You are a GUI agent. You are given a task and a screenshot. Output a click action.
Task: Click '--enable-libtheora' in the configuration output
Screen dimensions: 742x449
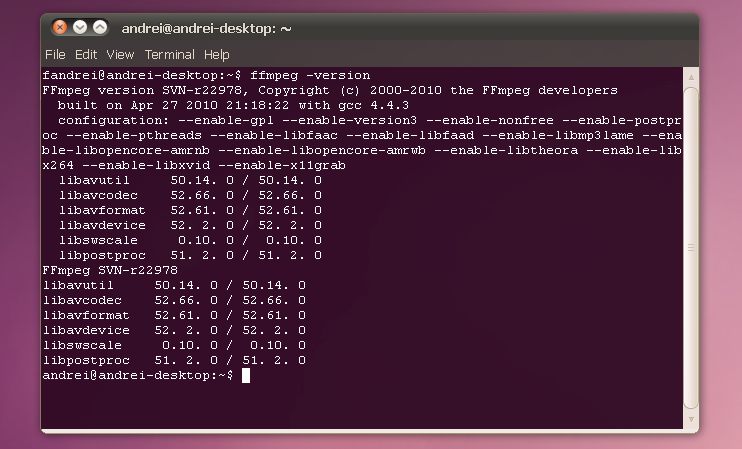[506, 150]
